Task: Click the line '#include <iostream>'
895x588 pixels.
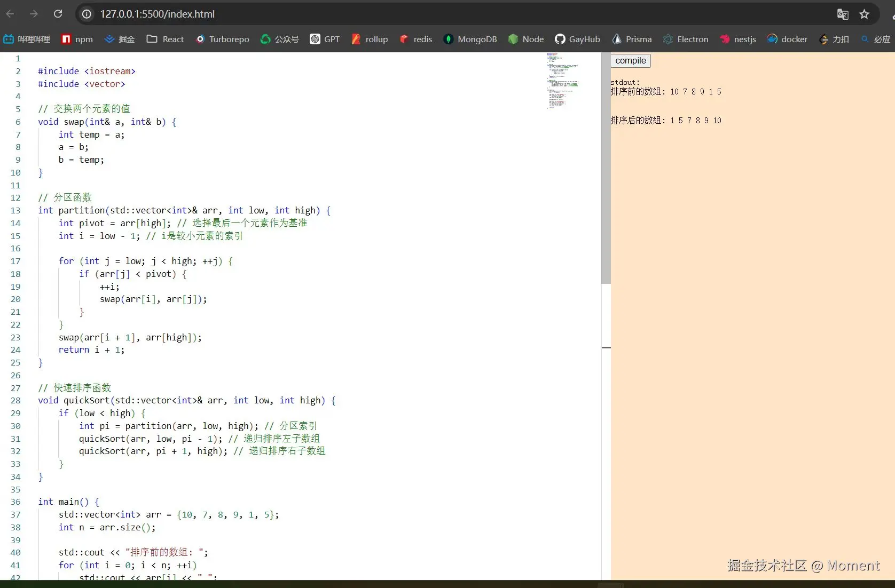Action: (87, 71)
